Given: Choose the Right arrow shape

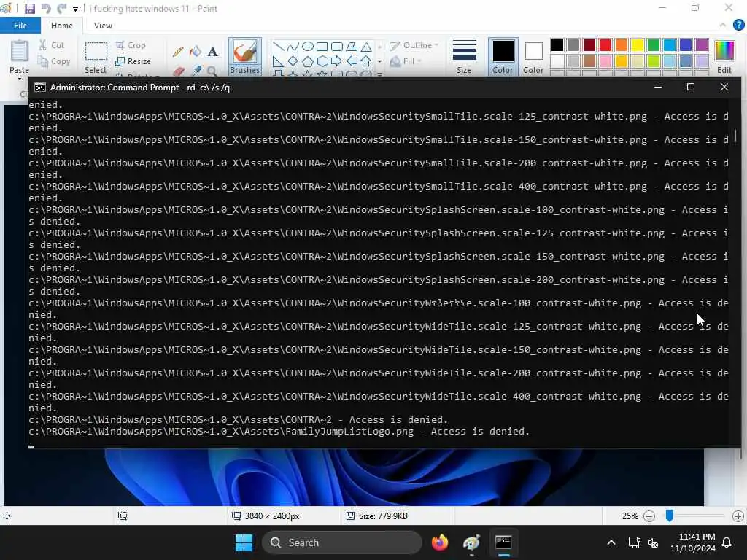Looking at the screenshot, I should click(337, 61).
